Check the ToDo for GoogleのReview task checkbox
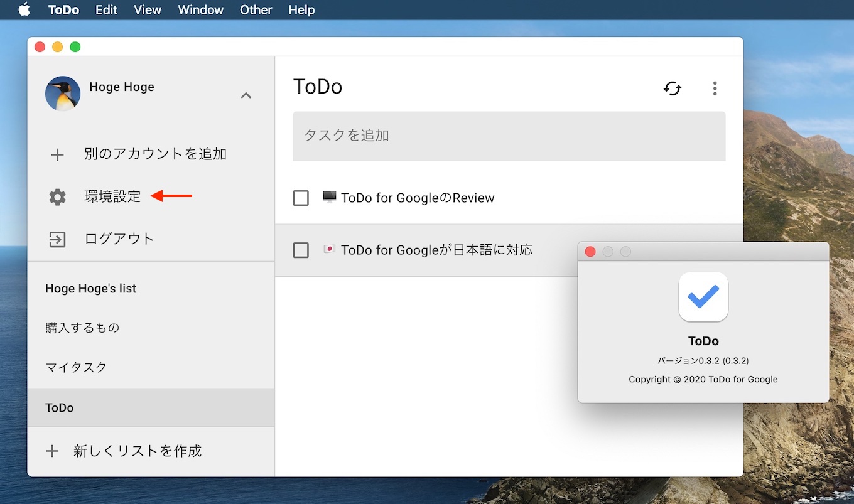Viewport: 854px width, 504px height. pos(301,198)
